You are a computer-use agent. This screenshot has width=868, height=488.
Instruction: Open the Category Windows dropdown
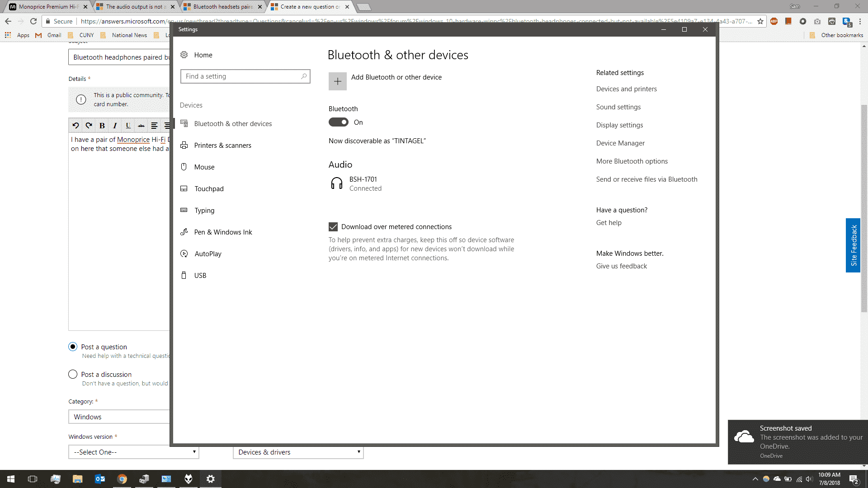tap(119, 417)
